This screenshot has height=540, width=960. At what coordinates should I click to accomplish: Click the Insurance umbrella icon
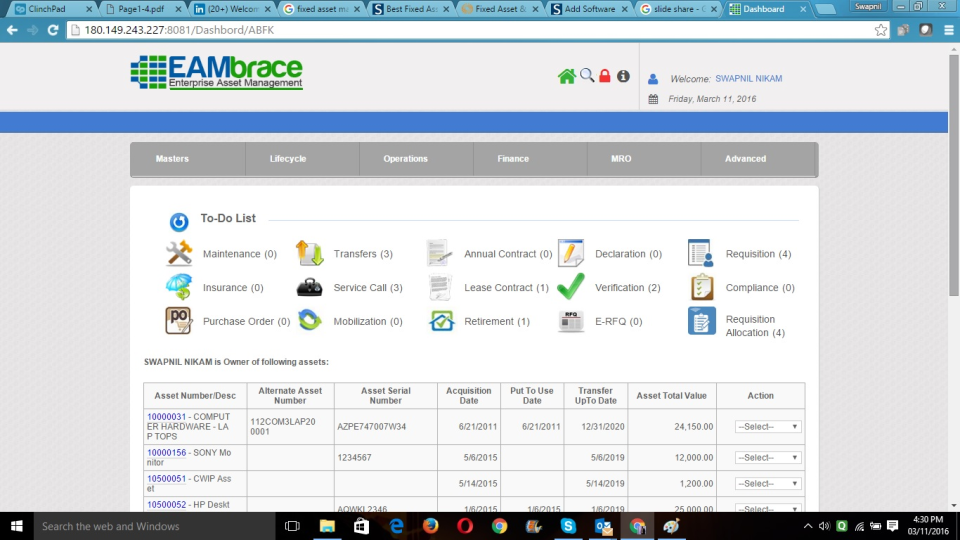pos(179,287)
